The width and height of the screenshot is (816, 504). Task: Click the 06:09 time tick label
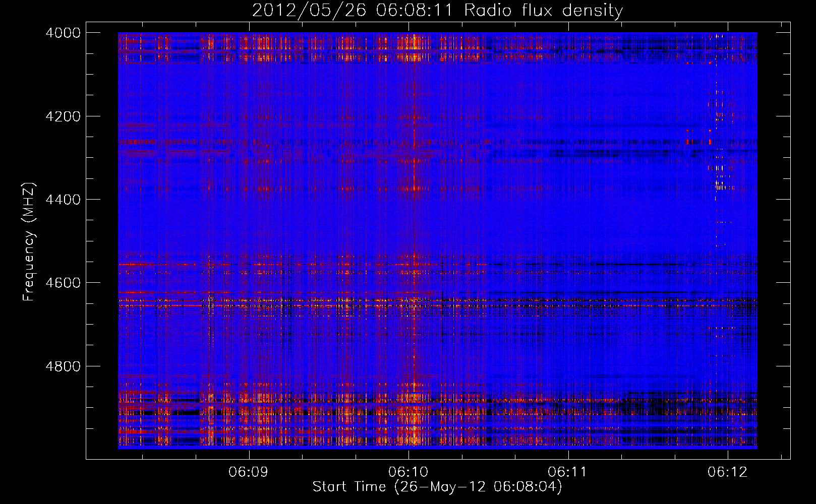click(249, 472)
